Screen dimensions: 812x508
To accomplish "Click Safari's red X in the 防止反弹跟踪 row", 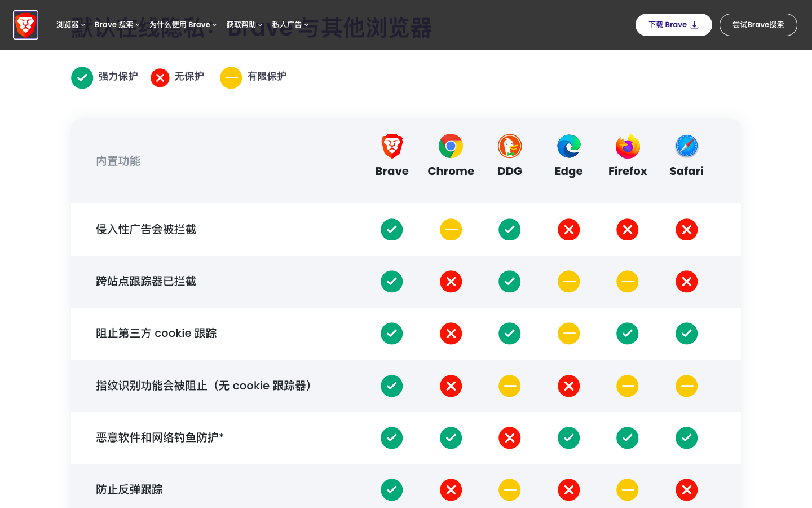I will 686,490.
